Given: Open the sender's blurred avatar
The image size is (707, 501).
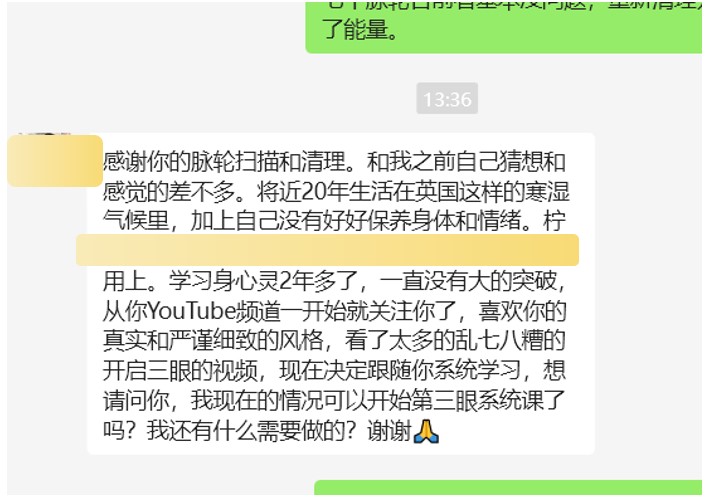Looking at the screenshot, I should [55, 161].
